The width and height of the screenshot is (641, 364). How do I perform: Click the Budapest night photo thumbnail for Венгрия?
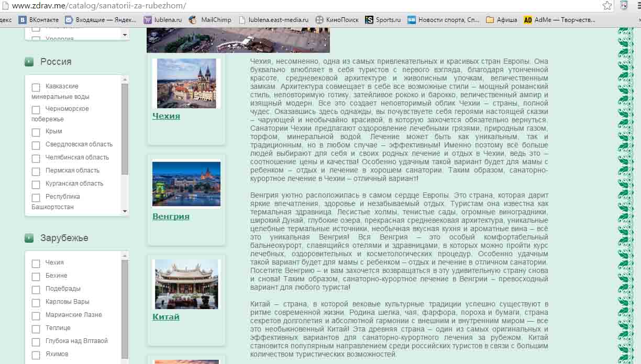click(186, 184)
